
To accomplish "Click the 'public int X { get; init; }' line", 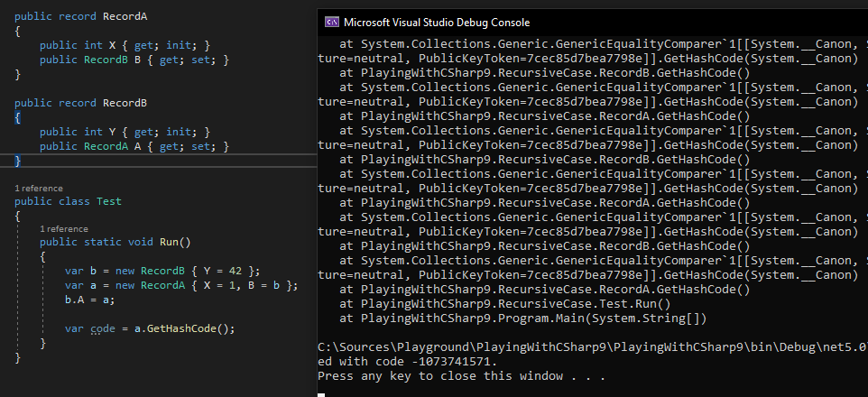I will (x=125, y=45).
